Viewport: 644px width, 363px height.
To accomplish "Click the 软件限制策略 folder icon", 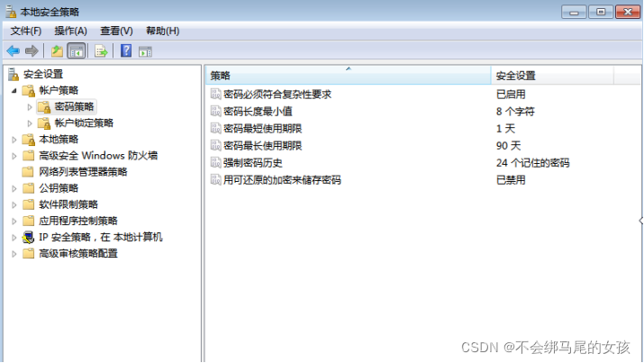I will click(28, 204).
